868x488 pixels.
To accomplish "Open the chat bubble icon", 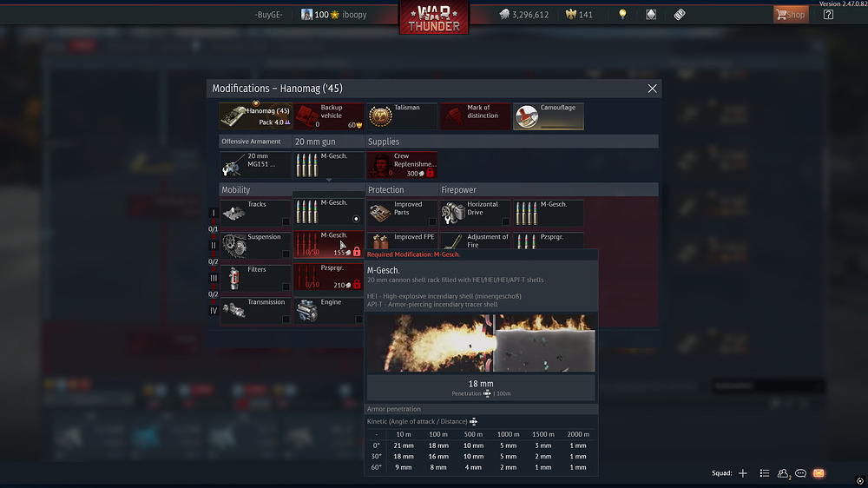I will 800,473.
